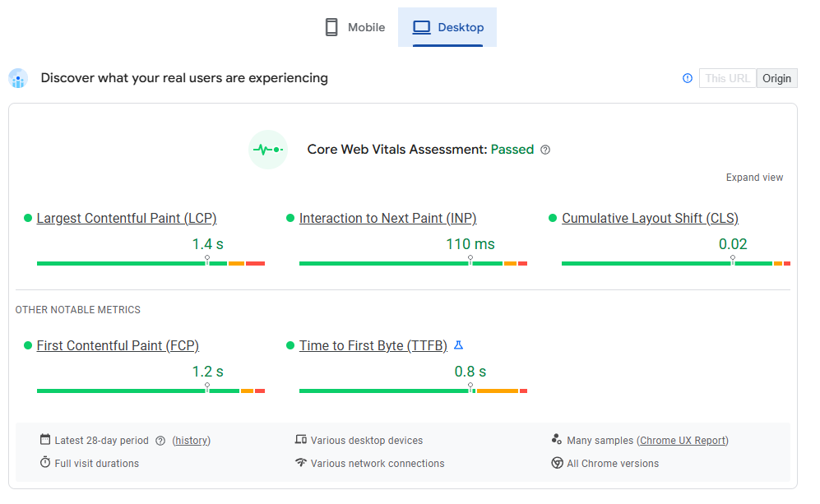This screenshot has width=820, height=504.
Task: Open Cumulative Layout Shift (CLS) link
Action: (x=650, y=218)
